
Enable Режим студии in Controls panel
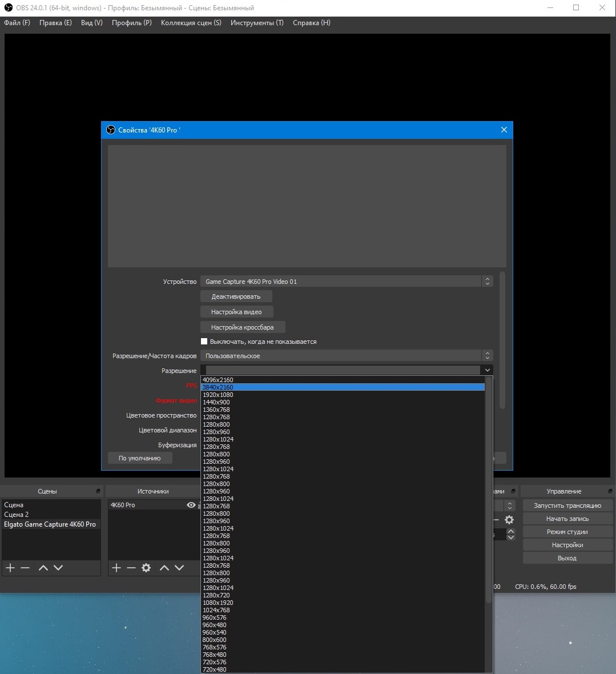click(567, 532)
